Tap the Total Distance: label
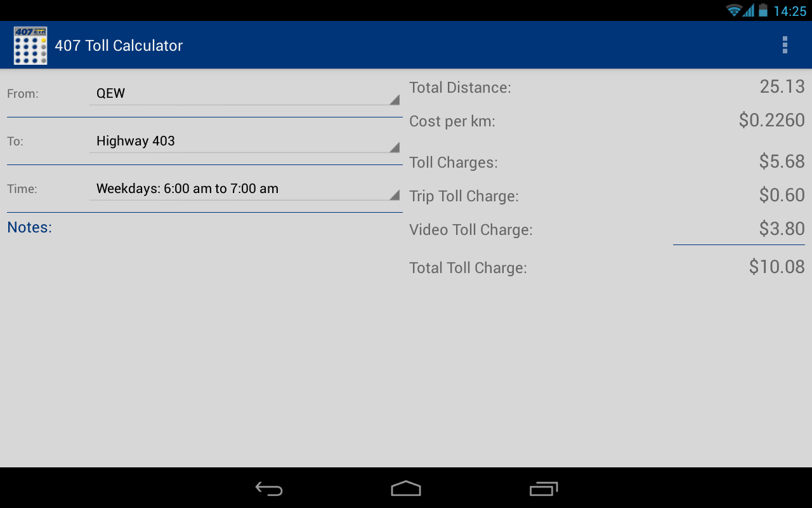This screenshot has height=508, width=812. click(x=460, y=88)
